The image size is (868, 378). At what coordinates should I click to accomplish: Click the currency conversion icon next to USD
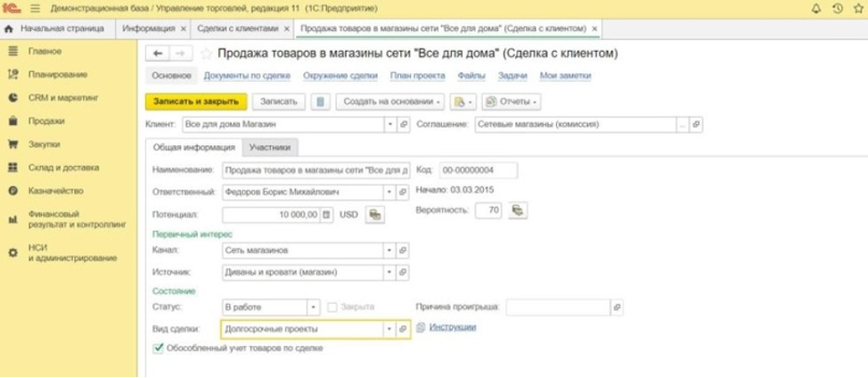point(375,214)
